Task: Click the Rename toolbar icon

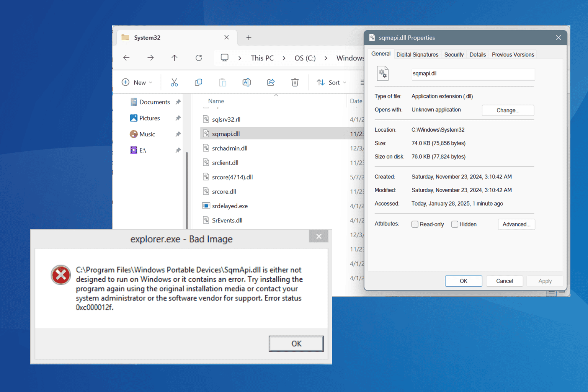Action: [247, 82]
